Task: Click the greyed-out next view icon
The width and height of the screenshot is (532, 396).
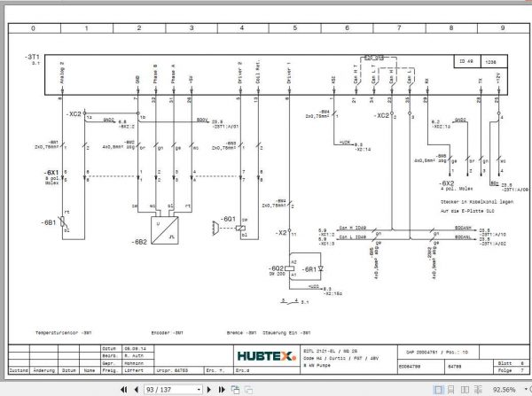Action: click(248, 390)
